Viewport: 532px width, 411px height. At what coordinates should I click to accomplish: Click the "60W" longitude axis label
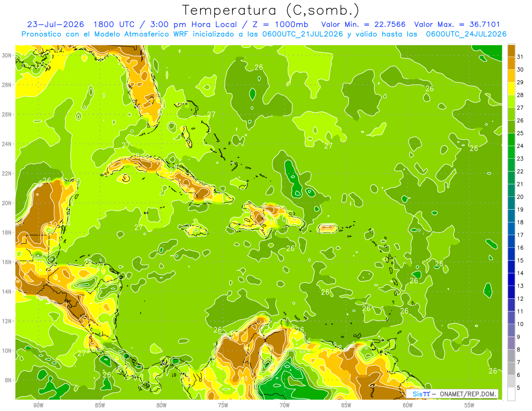point(408,405)
